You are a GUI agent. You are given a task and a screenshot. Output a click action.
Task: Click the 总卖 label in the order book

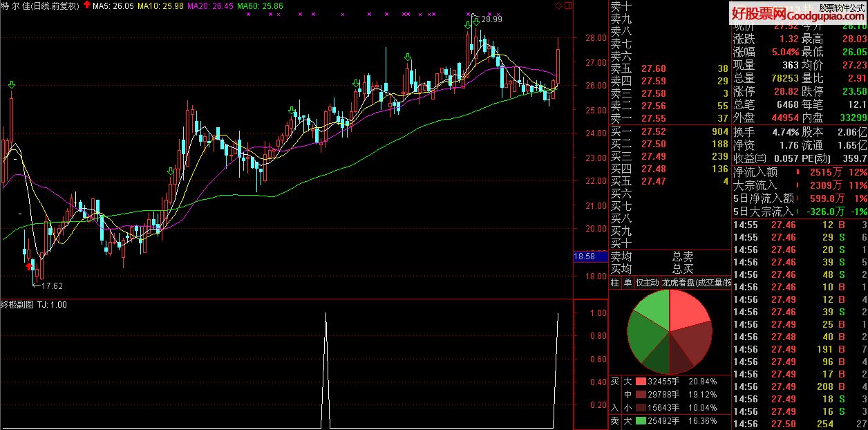tap(683, 256)
